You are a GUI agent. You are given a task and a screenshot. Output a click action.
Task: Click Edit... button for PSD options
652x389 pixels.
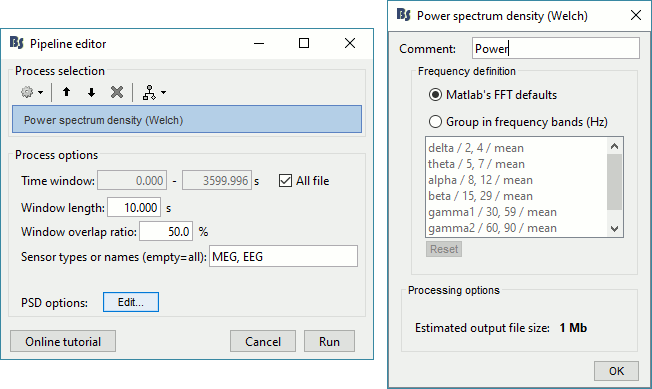(131, 302)
